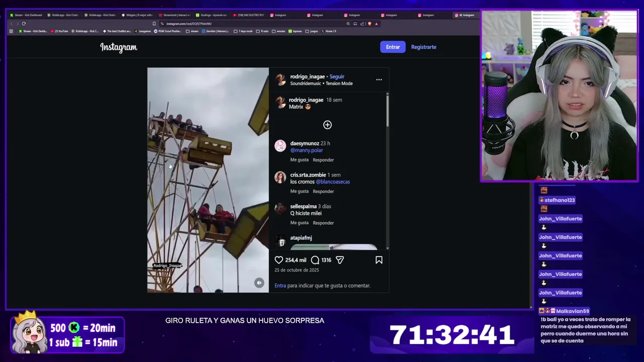Switch to the MIX ELECTRO POP YouTube tab
The image size is (644, 362).
tap(249, 15)
